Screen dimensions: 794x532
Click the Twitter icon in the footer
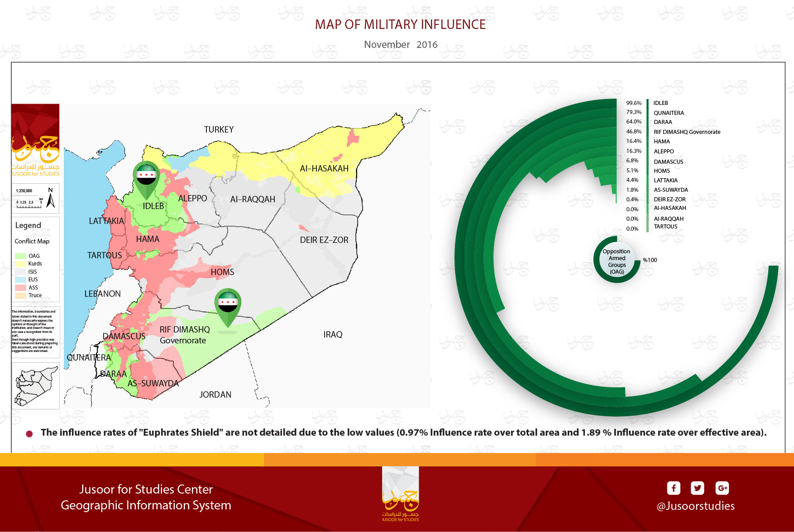click(697, 488)
